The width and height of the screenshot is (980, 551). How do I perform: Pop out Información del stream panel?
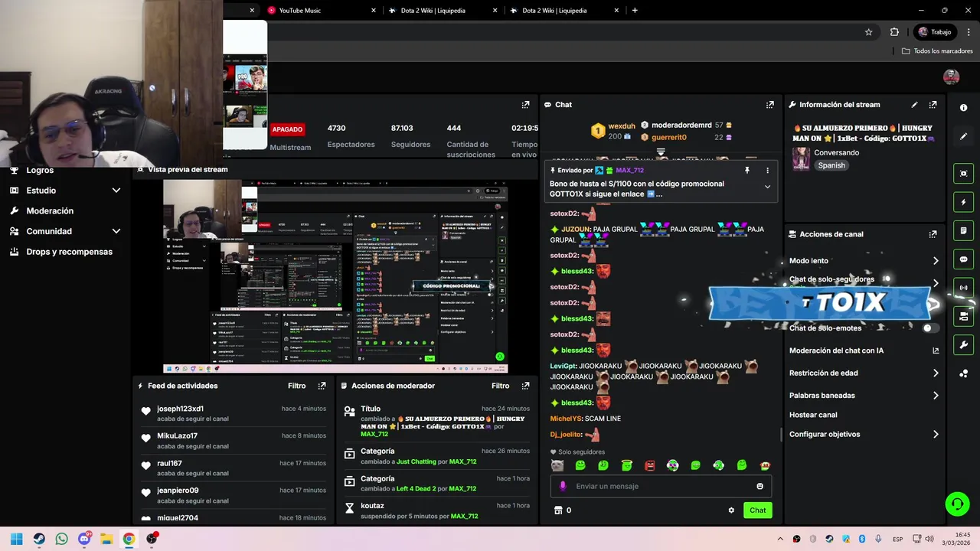tap(933, 105)
